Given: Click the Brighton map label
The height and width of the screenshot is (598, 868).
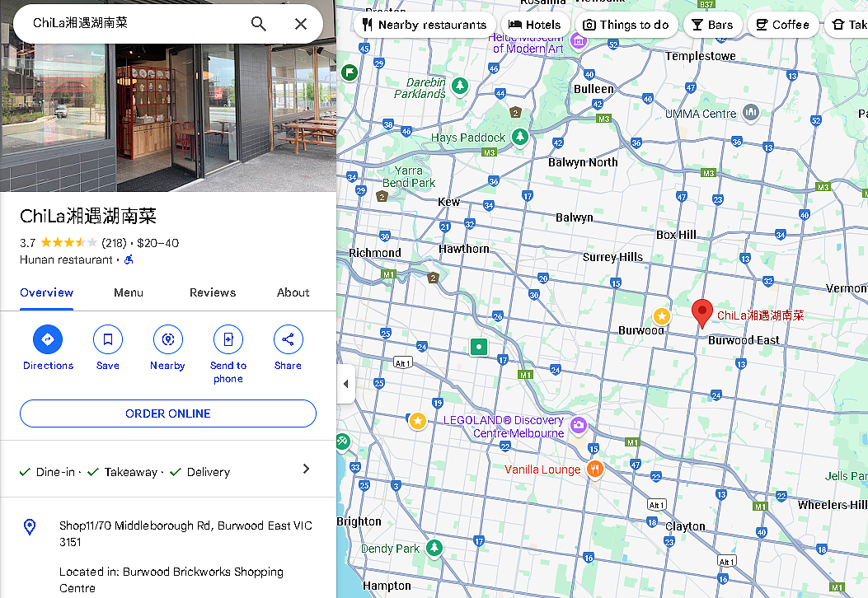Looking at the screenshot, I should 359,521.
